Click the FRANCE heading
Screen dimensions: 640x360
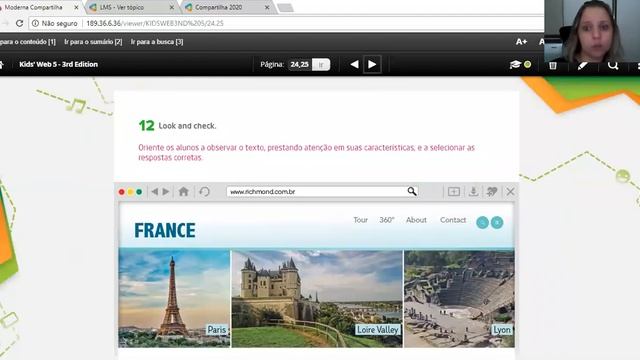tap(165, 231)
